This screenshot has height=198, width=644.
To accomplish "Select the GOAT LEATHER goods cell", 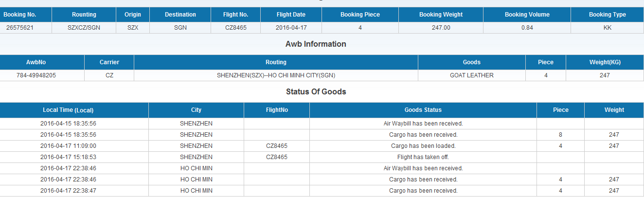I will pos(472,75).
